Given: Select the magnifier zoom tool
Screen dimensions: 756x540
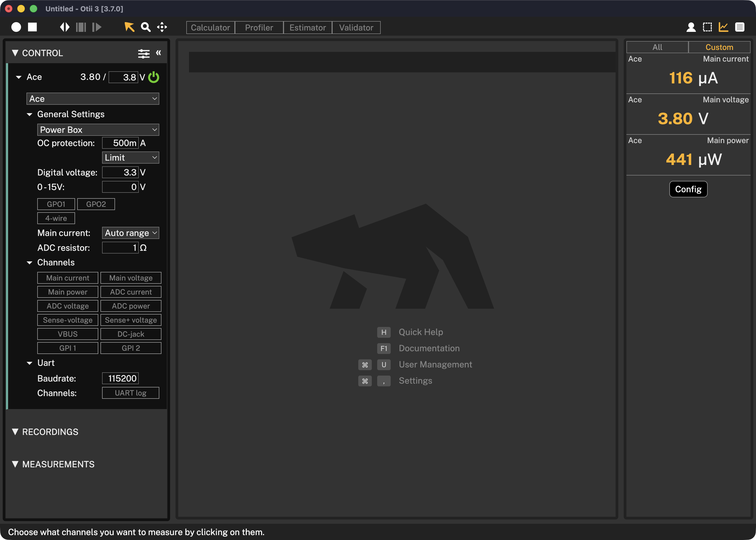Looking at the screenshot, I should click(x=146, y=27).
